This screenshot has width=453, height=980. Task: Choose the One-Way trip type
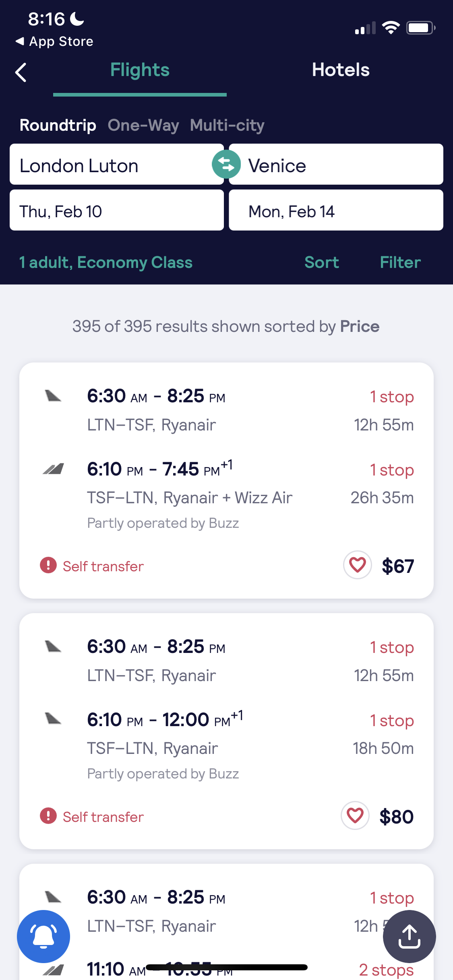pos(143,125)
